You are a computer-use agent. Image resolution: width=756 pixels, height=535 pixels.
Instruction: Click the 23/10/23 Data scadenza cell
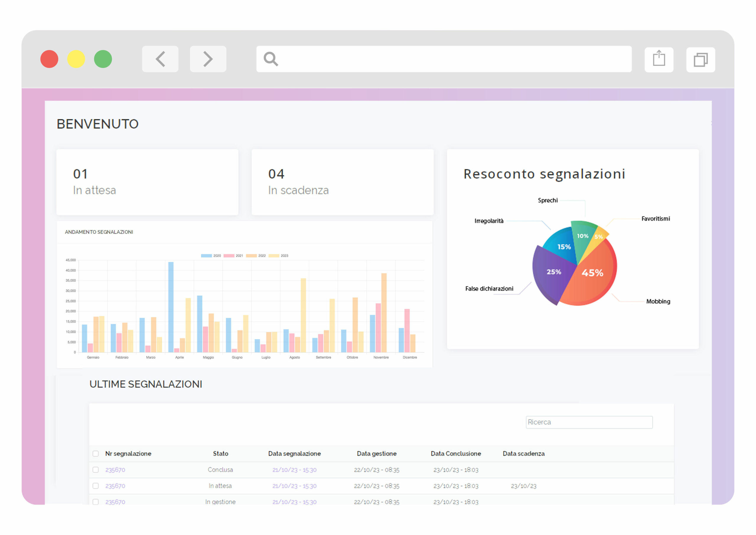pos(524,486)
